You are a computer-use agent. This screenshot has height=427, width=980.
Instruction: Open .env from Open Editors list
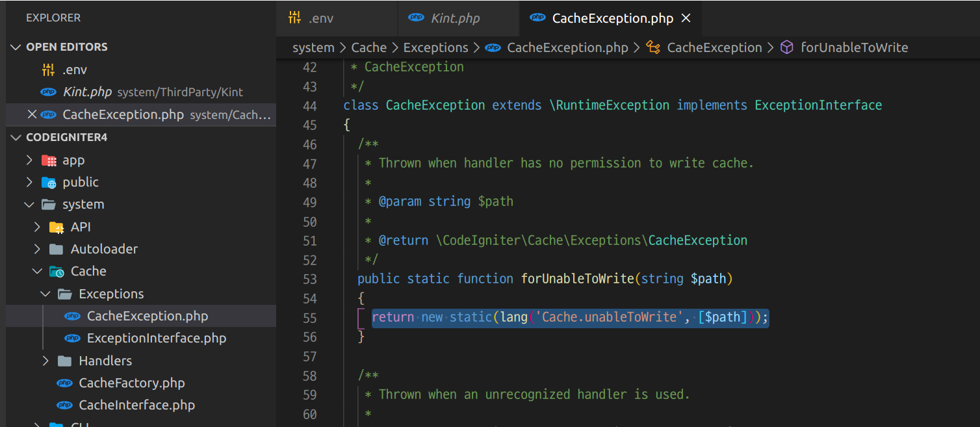click(141, 70)
